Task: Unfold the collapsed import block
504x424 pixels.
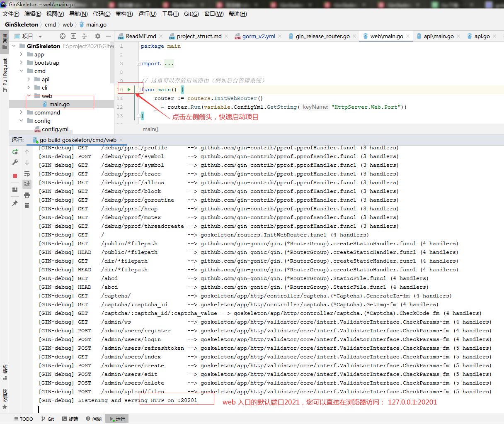Action: click(x=138, y=63)
